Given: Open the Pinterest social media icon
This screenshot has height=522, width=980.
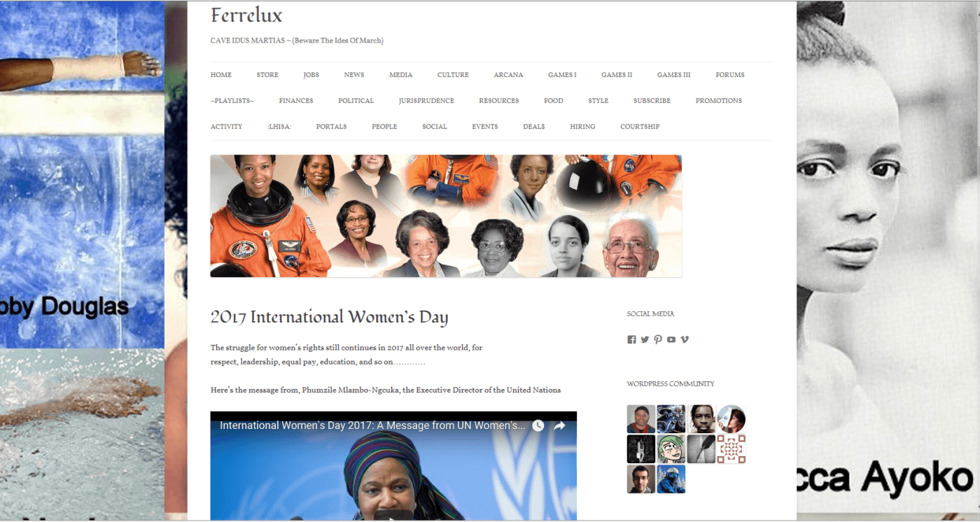Looking at the screenshot, I should [658, 339].
